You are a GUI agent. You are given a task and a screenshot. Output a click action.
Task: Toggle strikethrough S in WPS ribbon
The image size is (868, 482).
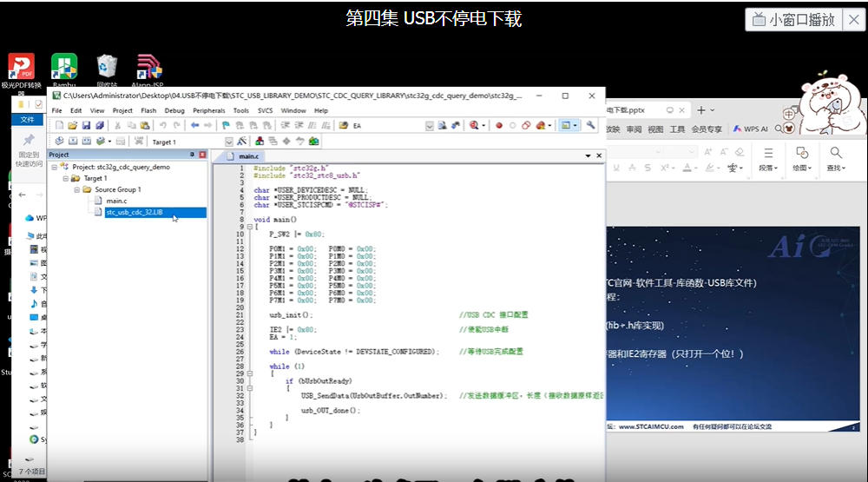648,168
